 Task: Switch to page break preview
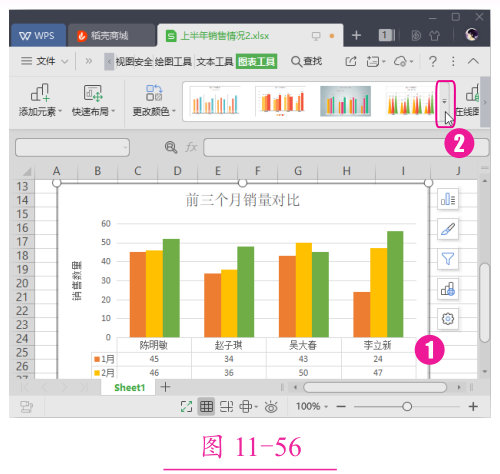coord(226,406)
